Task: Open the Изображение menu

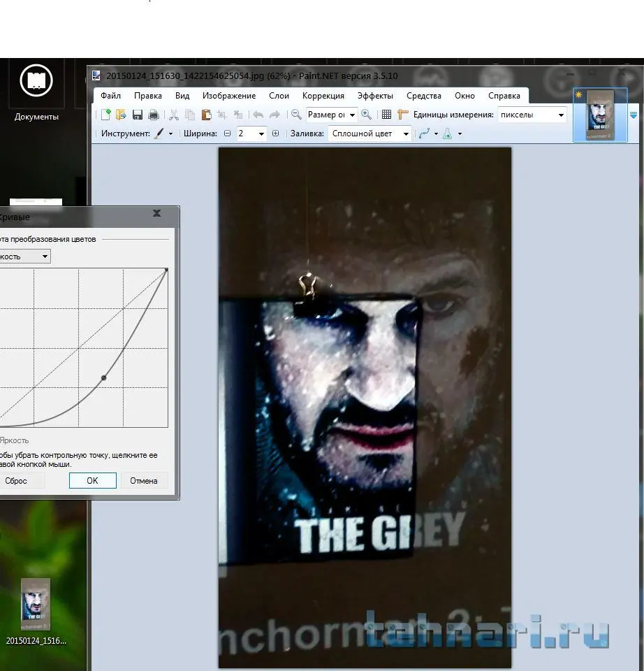Action: pyautogui.click(x=229, y=96)
